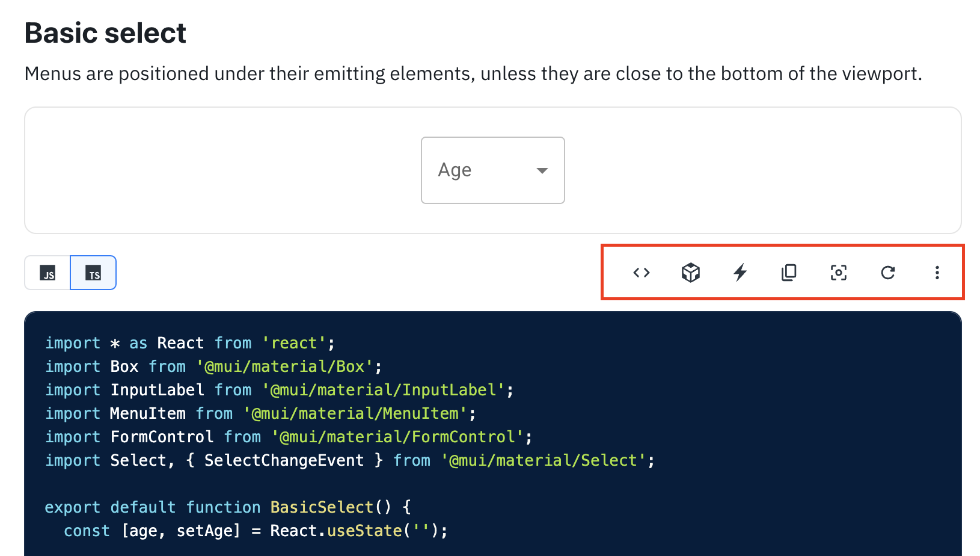Screen dimensions: 980x556
Task: Edit the demo in StackBlitz
Action: pyautogui.click(x=740, y=273)
